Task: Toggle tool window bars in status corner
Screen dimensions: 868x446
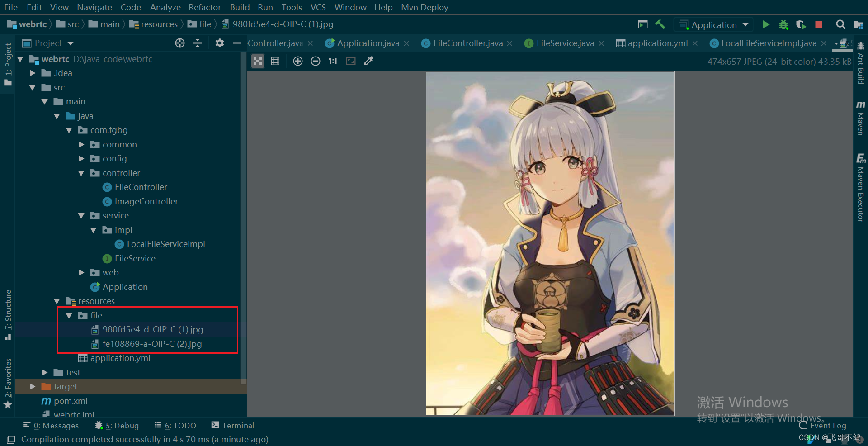Action: click(x=11, y=439)
